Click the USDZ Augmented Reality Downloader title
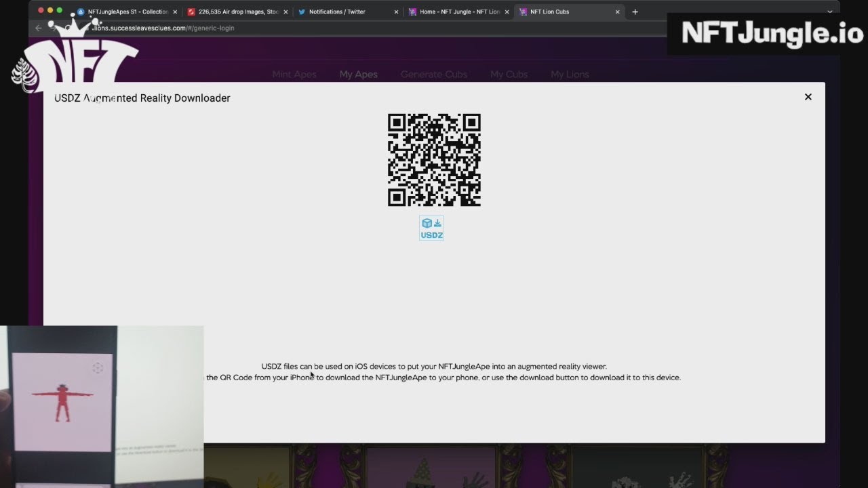Image resolution: width=868 pixels, height=488 pixels. pos(142,98)
